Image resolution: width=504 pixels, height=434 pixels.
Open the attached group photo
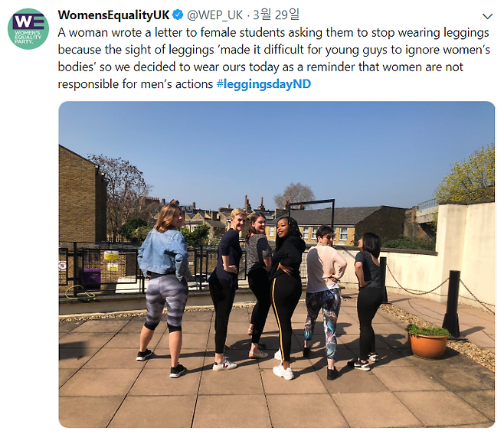[x=277, y=264]
